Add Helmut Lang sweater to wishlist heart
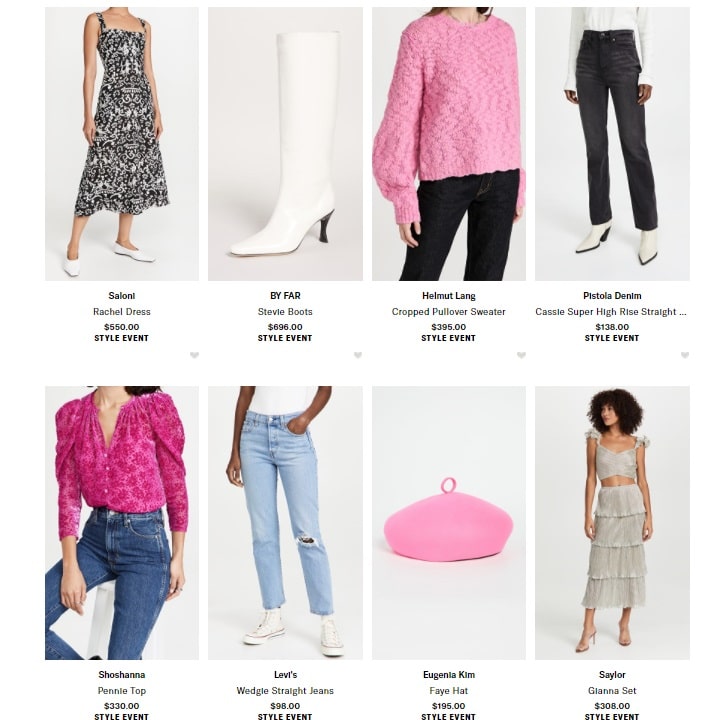Viewport: 728px width, 720px height. (521, 355)
